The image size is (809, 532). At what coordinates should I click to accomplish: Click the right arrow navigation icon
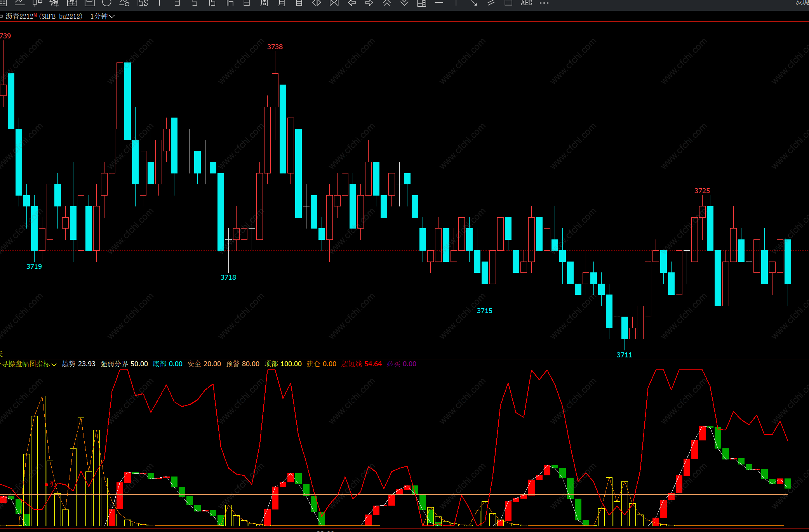pos(369,3)
